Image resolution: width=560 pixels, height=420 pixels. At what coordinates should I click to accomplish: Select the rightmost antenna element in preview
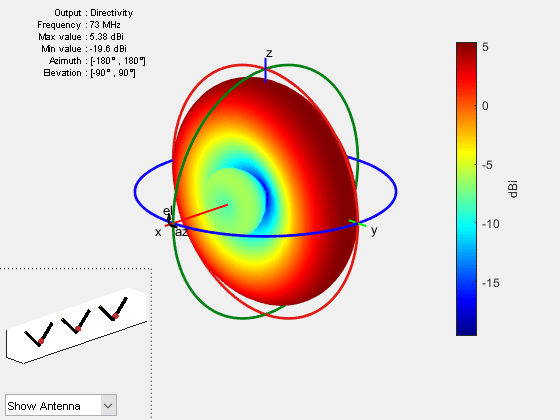114,309
